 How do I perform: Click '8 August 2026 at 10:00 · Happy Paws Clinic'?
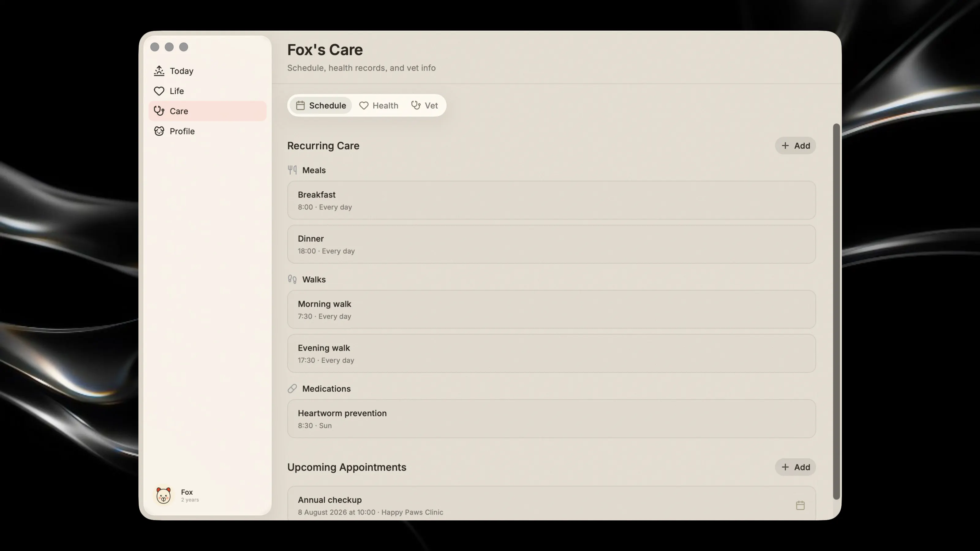pyautogui.click(x=371, y=512)
